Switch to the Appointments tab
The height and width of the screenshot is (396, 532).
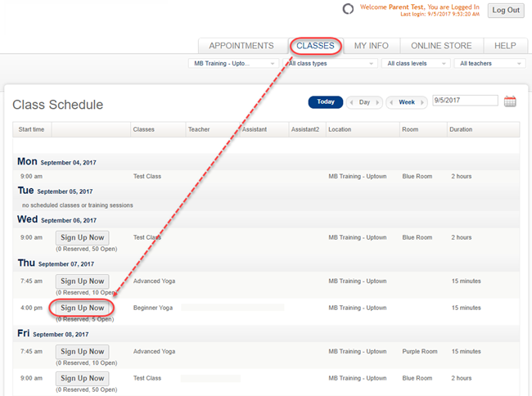241,46
